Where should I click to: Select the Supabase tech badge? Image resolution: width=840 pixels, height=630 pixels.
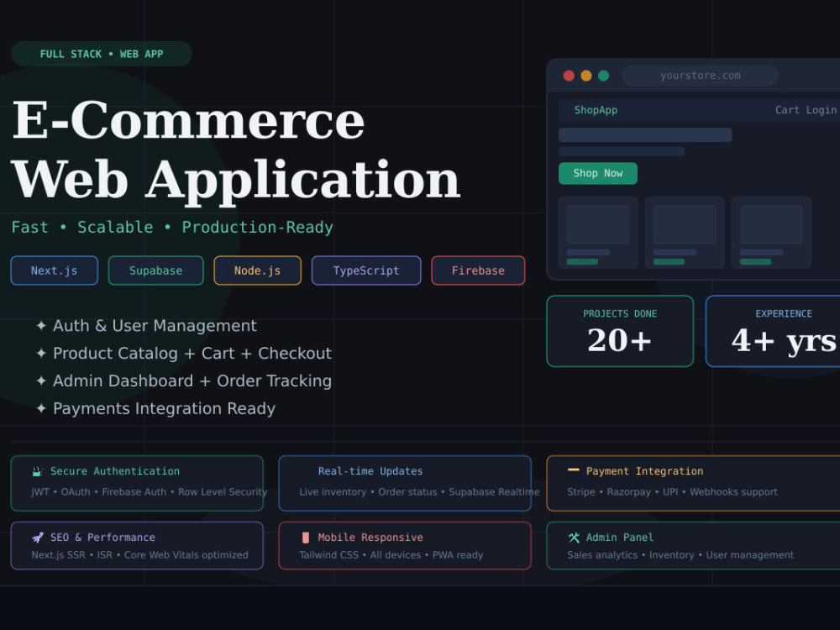156,270
